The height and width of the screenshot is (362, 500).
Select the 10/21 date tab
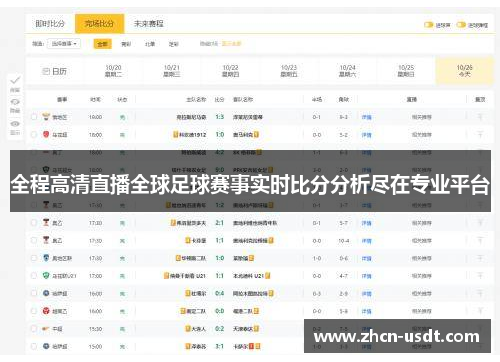(172, 71)
